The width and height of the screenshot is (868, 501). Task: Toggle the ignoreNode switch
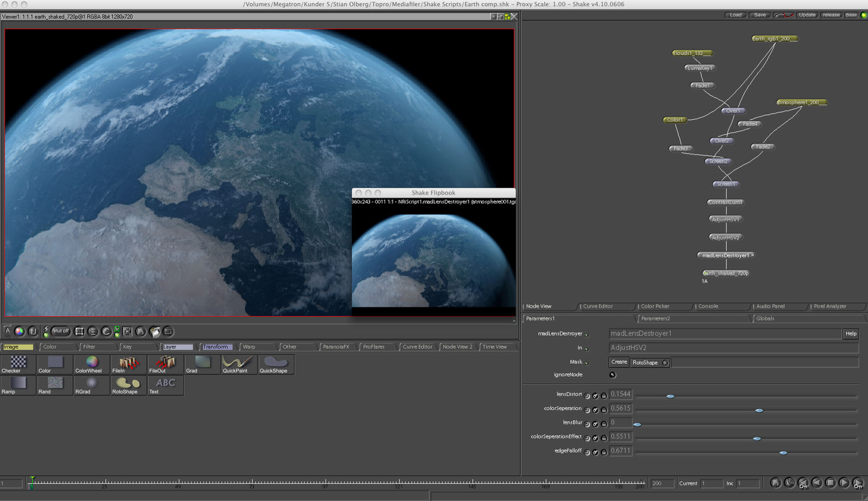[x=612, y=375]
